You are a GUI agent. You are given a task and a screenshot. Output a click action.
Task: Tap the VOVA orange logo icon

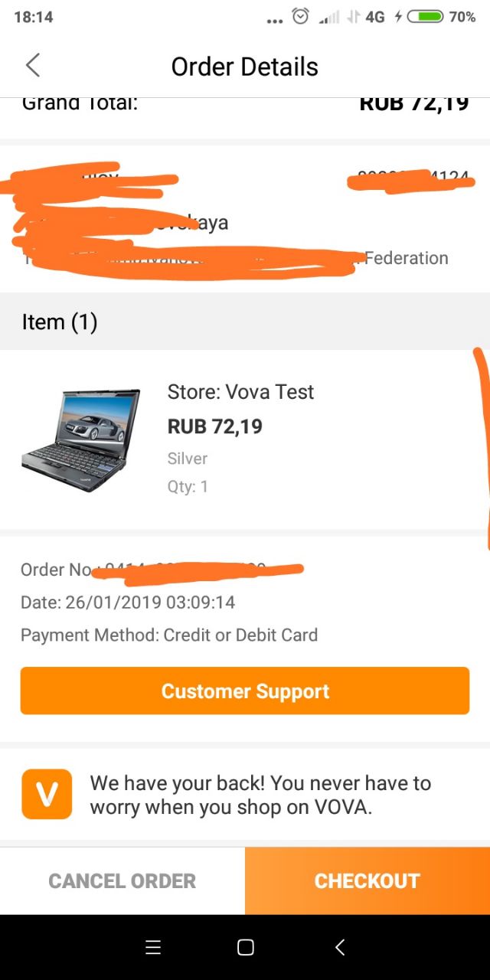(x=47, y=794)
